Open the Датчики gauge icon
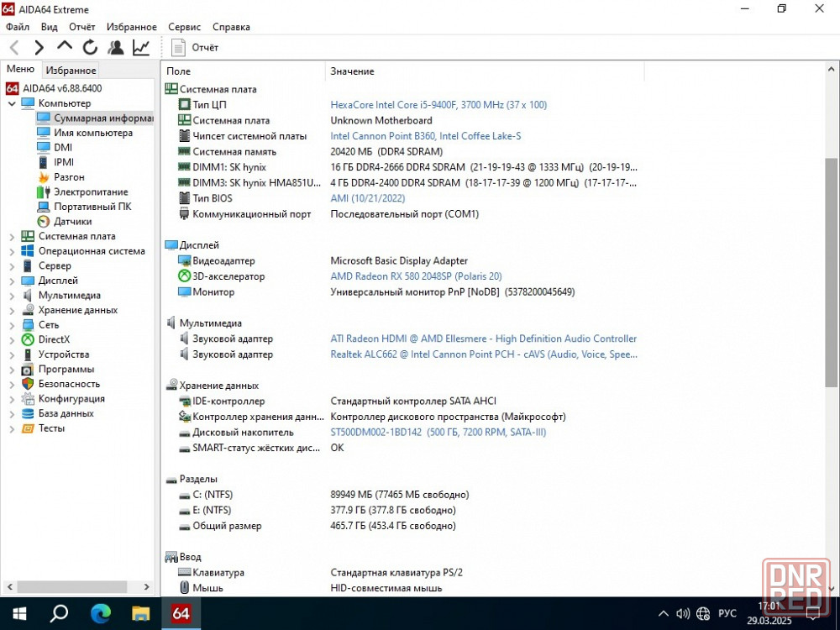Viewport: 840px width, 630px height. (x=44, y=221)
